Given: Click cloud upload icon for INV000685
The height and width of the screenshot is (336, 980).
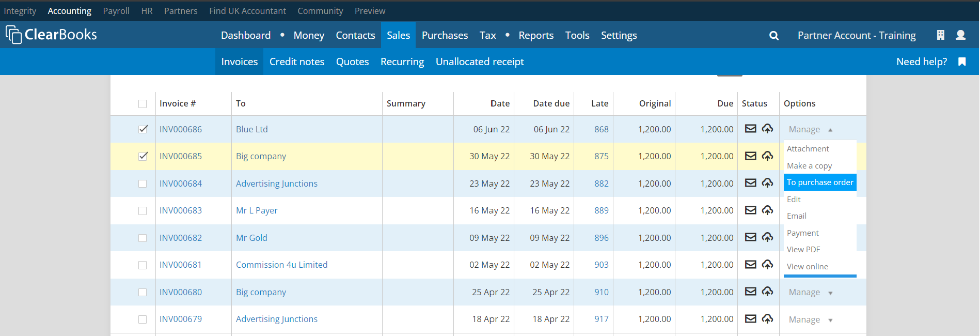Looking at the screenshot, I should click(x=767, y=156).
